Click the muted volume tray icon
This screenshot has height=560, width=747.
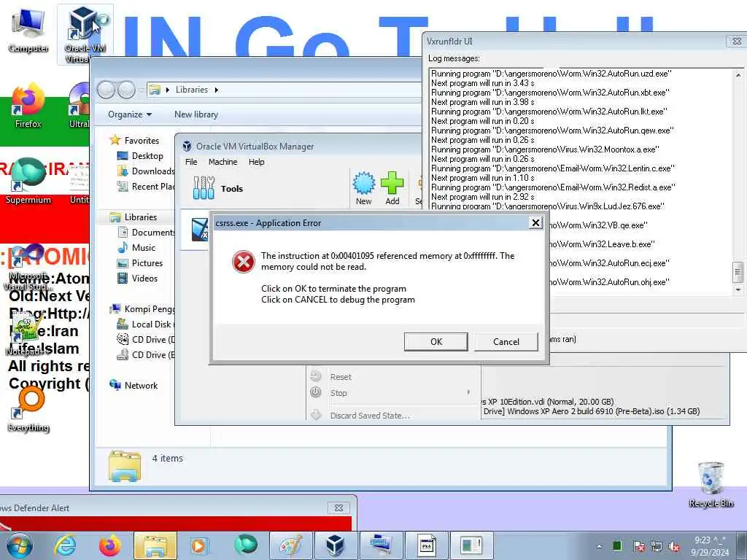click(674, 546)
